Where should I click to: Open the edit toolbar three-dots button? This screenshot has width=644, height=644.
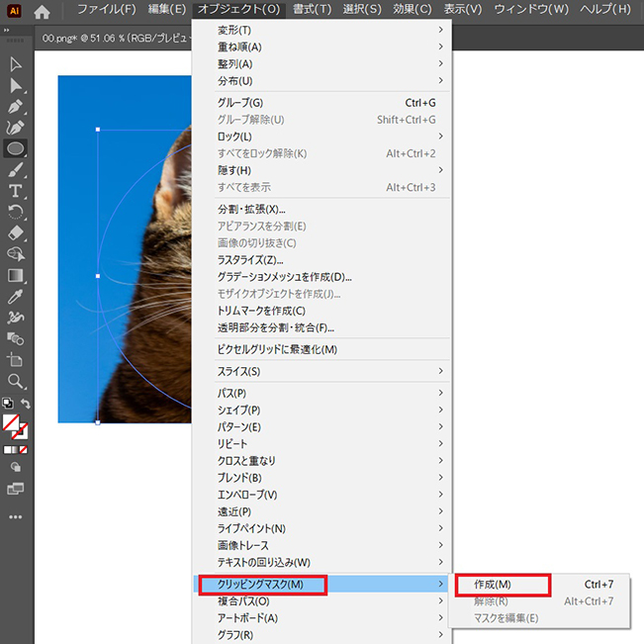pos(15,516)
